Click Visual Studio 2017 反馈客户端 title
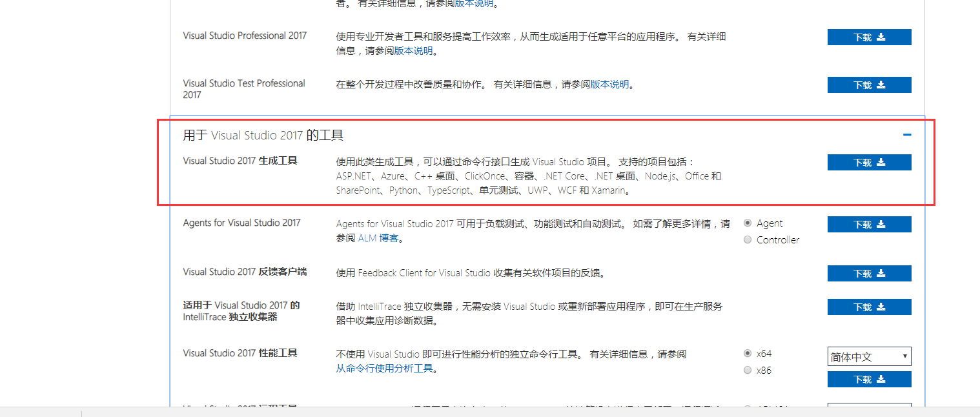This screenshot has height=417, width=980. (x=245, y=272)
